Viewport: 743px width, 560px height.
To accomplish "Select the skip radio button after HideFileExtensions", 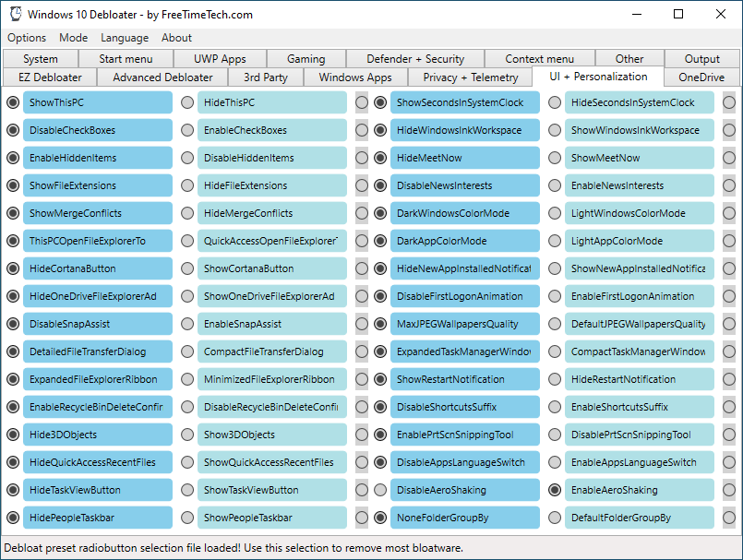I will (x=362, y=185).
